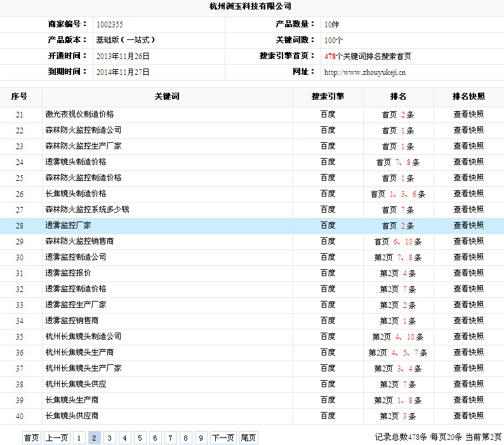Click the 排名快照 column header
504x445 pixels.
(468, 96)
